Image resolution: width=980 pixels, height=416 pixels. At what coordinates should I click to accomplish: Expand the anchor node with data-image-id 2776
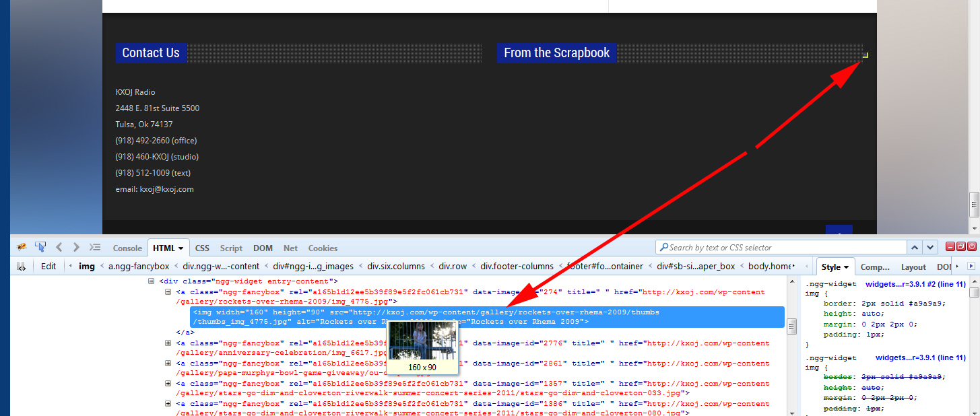coord(168,343)
